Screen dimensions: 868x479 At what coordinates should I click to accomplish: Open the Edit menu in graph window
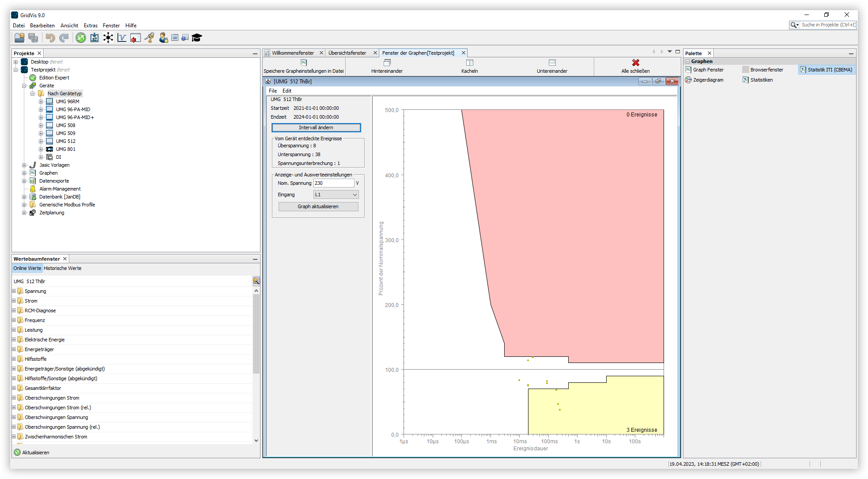click(287, 91)
